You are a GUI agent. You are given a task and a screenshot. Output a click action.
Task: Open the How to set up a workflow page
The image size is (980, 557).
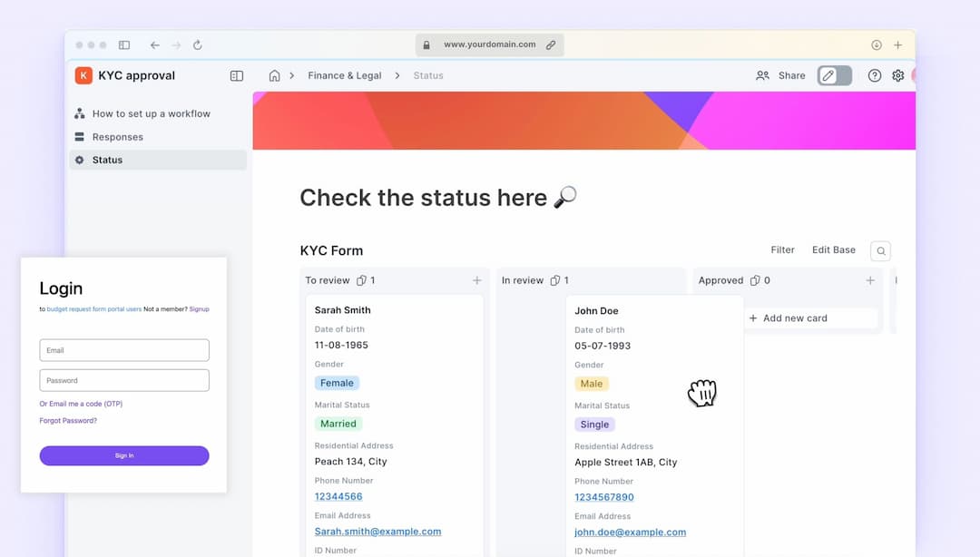151,112
